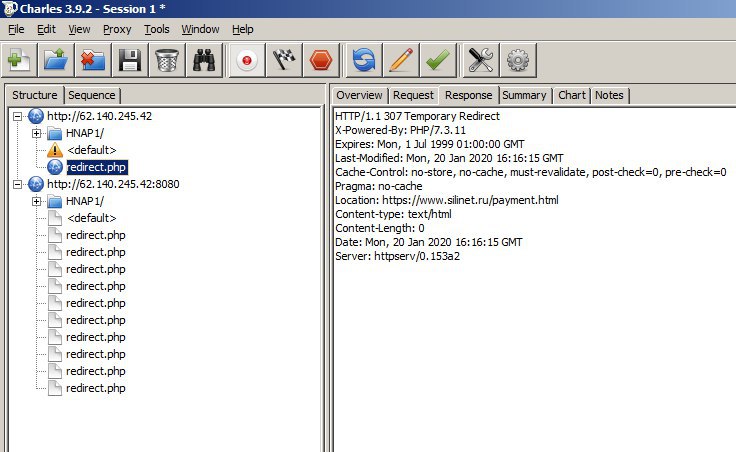This screenshot has height=452, width=736.
Task: Select the http://62.140.245.42 host entry
Action: 100,116
